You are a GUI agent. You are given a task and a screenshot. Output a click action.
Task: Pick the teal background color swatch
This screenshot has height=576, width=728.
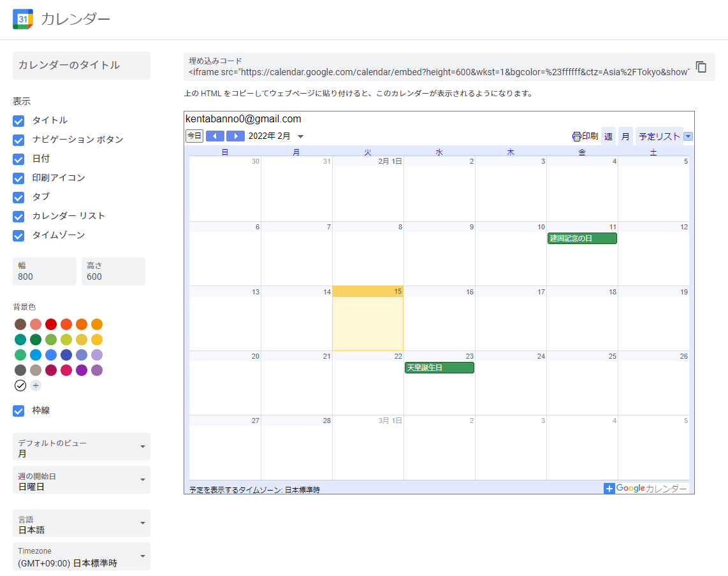click(x=20, y=339)
